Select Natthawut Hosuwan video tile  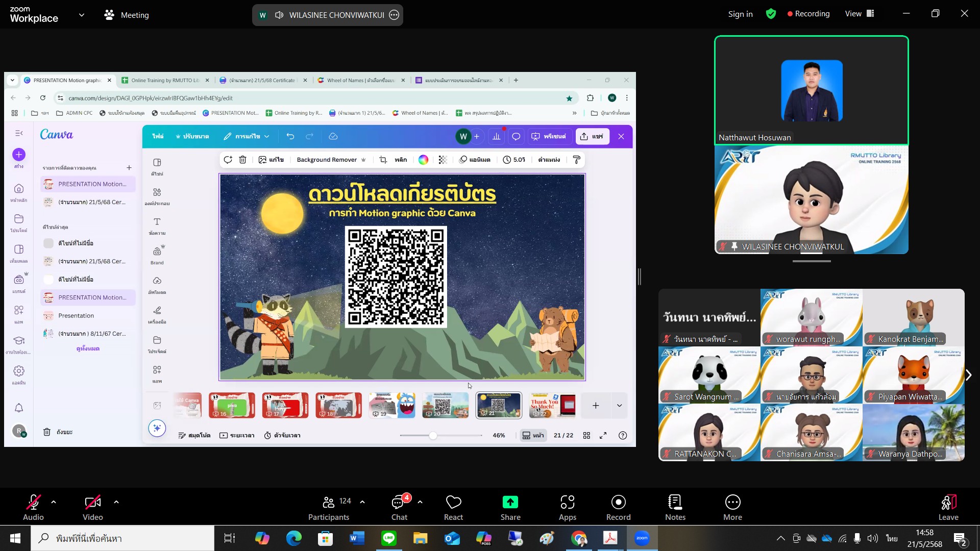pyautogui.click(x=811, y=90)
